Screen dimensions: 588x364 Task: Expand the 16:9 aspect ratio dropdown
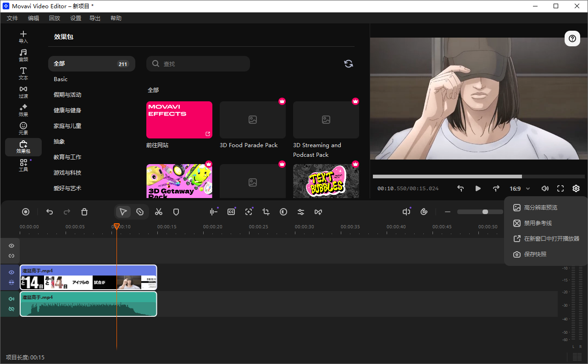click(x=520, y=188)
